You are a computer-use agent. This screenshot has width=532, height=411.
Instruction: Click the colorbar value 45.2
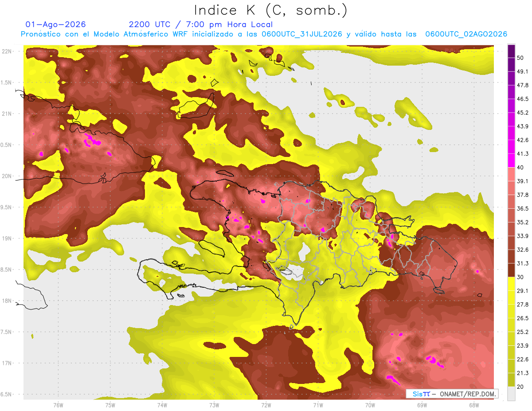coord(523,113)
